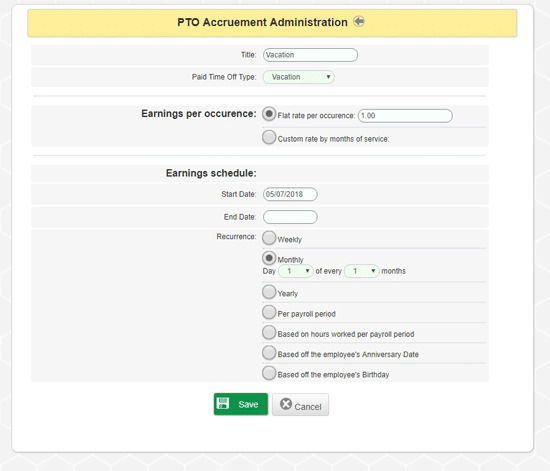Select Per payroll period recurrence
This screenshot has height=471, width=550.
269,312
